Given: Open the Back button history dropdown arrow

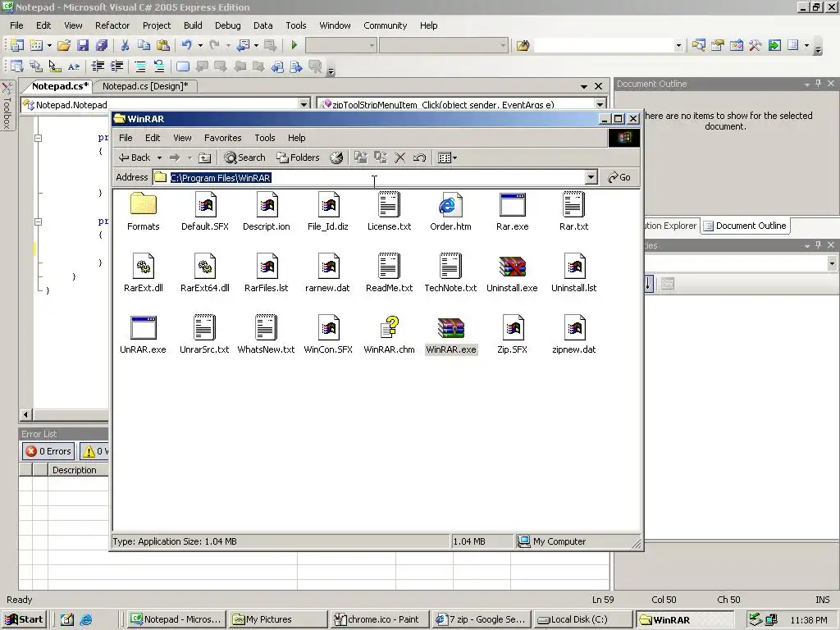Looking at the screenshot, I should click(159, 158).
